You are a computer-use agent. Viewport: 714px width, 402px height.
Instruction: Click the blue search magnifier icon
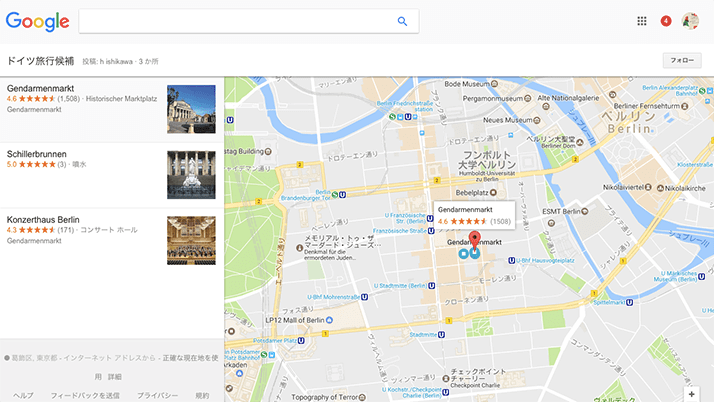pos(402,21)
